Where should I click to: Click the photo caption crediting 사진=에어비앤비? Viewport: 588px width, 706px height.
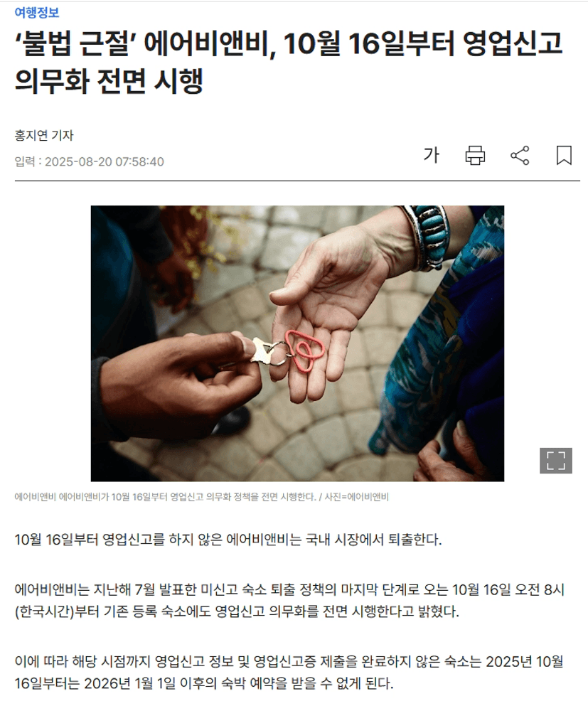[x=201, y=497]
